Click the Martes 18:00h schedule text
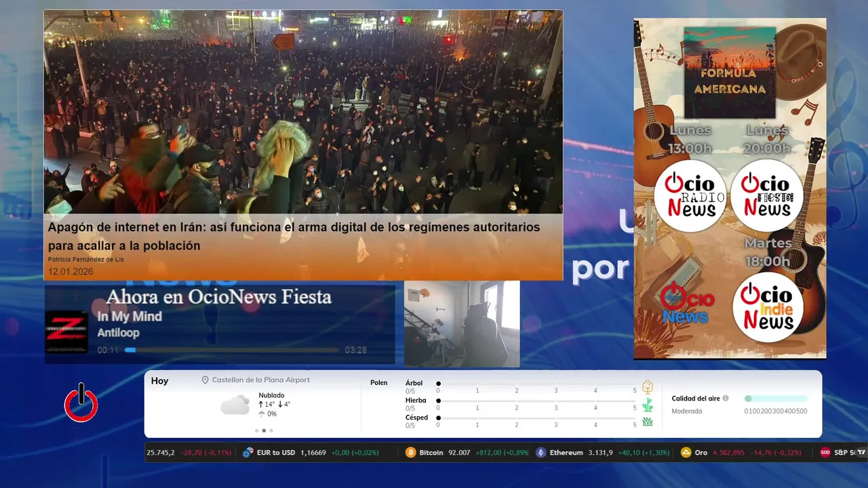 pyautogui.click(x=768, y=252)
